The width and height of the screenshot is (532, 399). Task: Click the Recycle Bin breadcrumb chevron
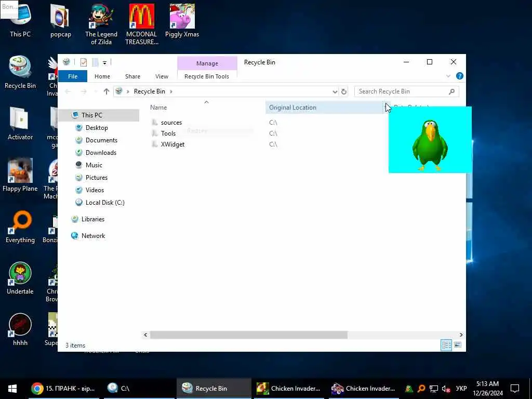[171, 91]
